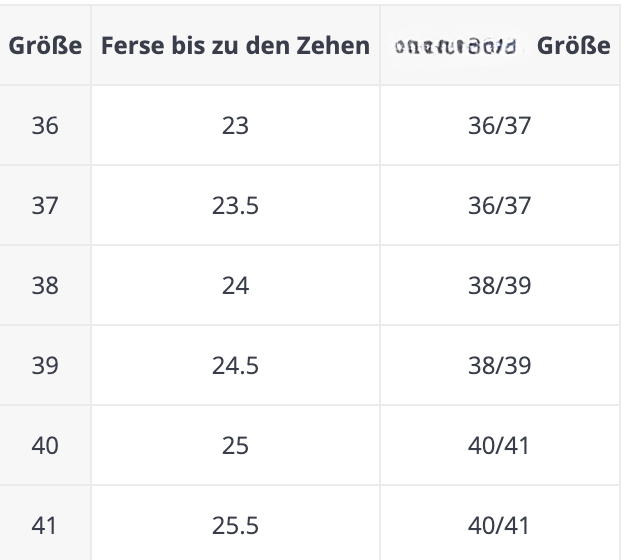The height and width of the screenshot is (560, 626).
Task: Select the 36/37 cell in the size 36 row
Action: [x=499, y=125]
